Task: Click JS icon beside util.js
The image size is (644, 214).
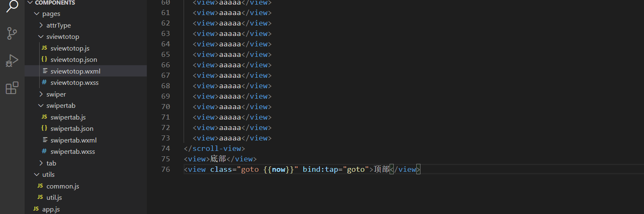Action: pyautogui.click(x=40, y=197)
